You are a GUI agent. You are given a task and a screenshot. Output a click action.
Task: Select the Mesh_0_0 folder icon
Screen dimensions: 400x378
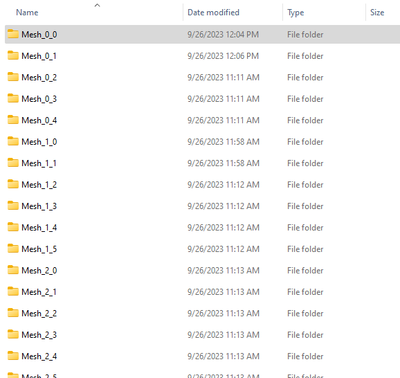(13, 34)
